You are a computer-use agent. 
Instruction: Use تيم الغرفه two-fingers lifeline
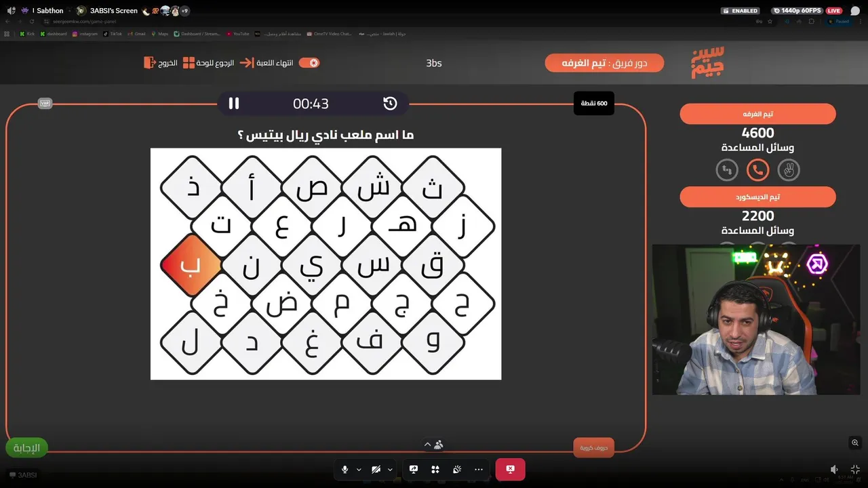click(789, 170)
